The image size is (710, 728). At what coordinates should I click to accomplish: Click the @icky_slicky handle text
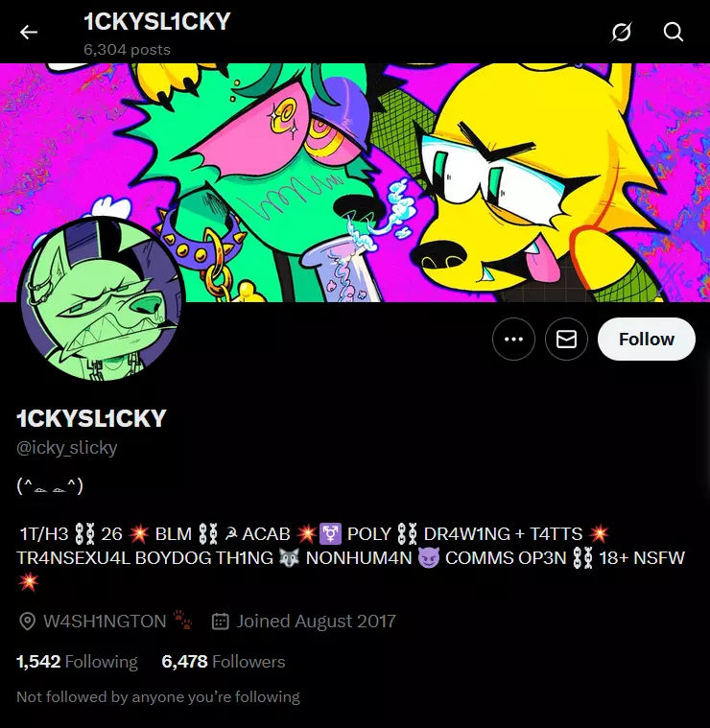click(x=67, y=448)
